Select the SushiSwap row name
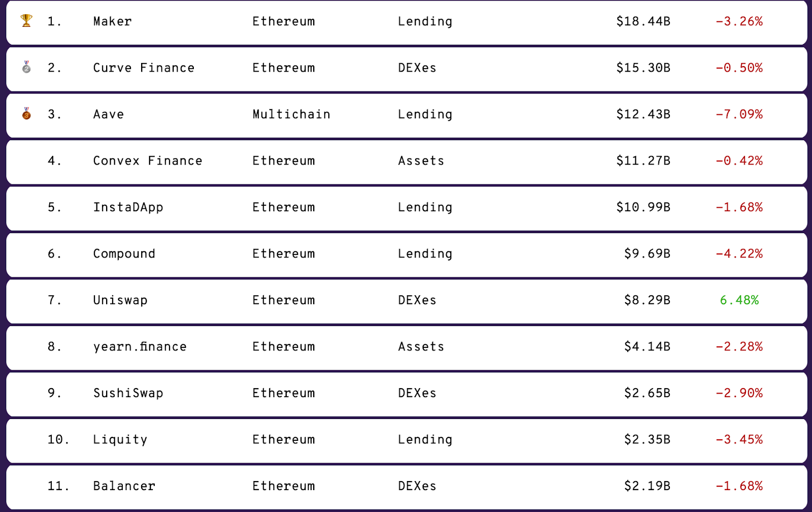The height and width of the screenshot is (512, 812). pyautogui.click(x=128, y=393)
